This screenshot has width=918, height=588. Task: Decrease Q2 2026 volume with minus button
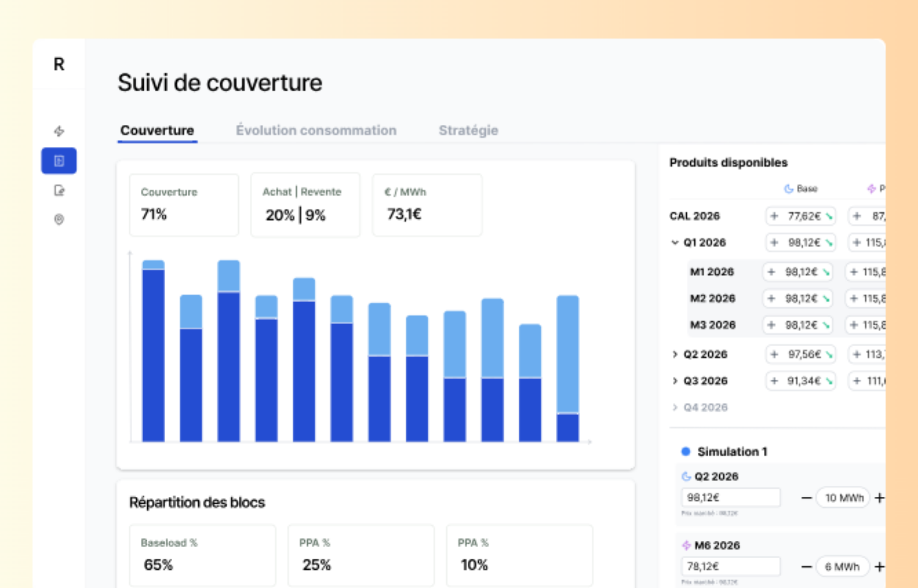pyautogui.click(x=806, y=498)
